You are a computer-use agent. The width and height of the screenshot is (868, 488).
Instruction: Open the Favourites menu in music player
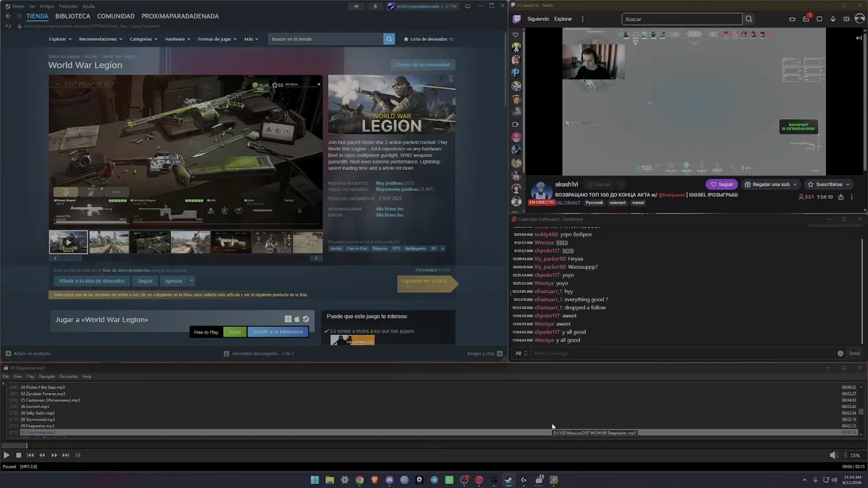pyautogui.click(x=68, y=376)
